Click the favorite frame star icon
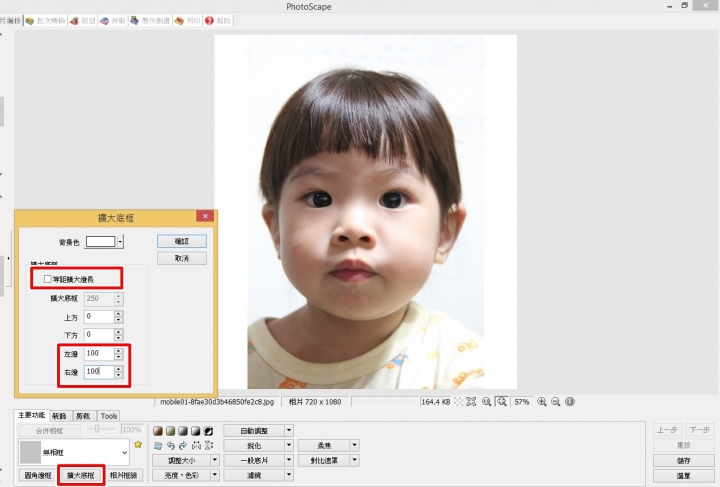The image size is (720, 487). click(138, 444)
